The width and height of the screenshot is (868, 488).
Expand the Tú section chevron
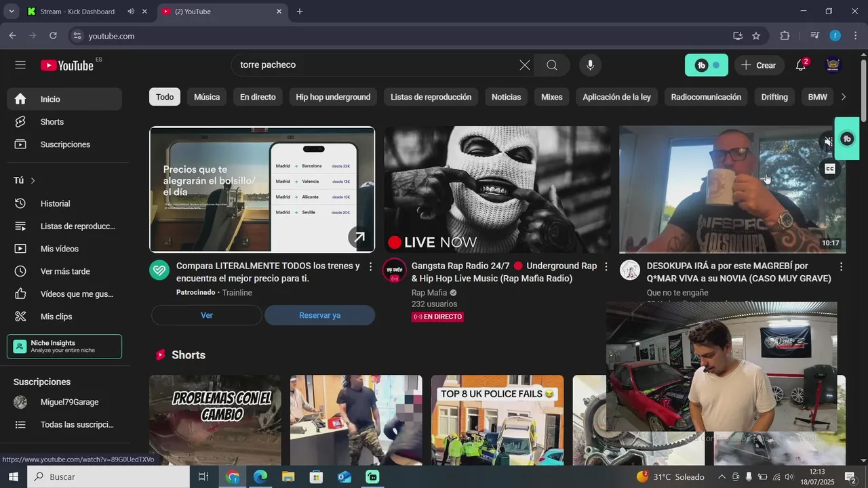[x=33, y=180]
